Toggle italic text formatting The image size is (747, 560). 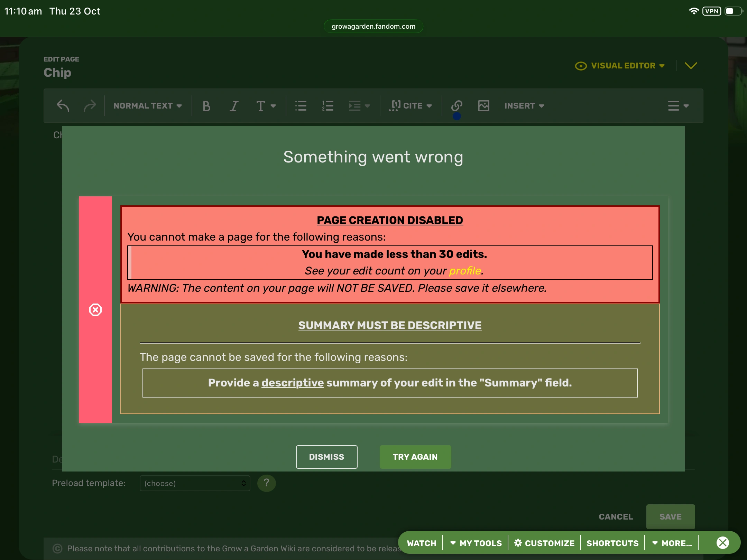[x=234, y=106]
